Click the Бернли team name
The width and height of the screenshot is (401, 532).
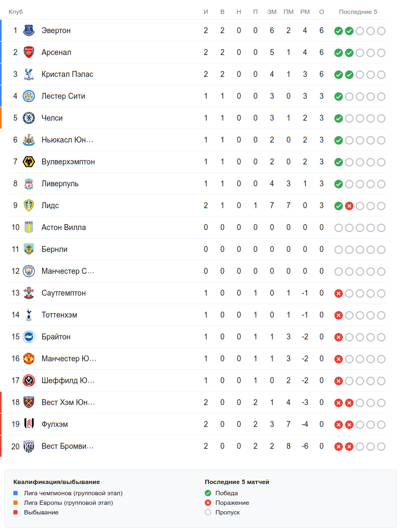pos(54,249)
